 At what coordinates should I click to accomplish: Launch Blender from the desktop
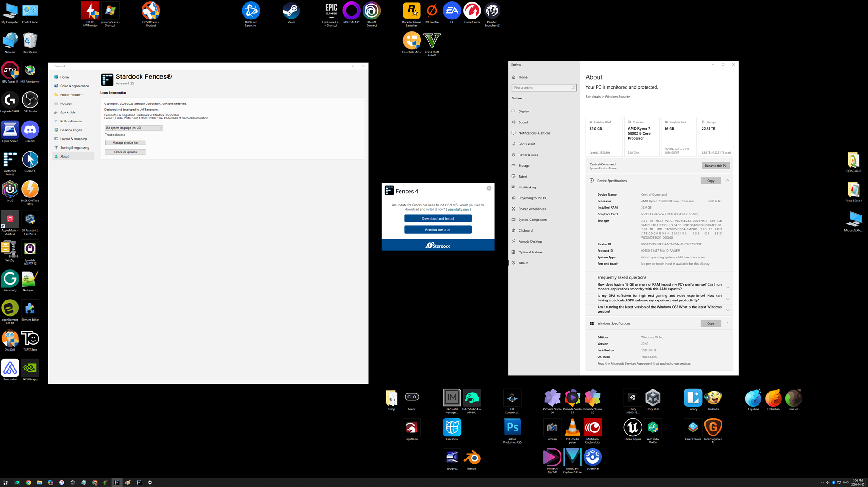(x=472, y=458)
